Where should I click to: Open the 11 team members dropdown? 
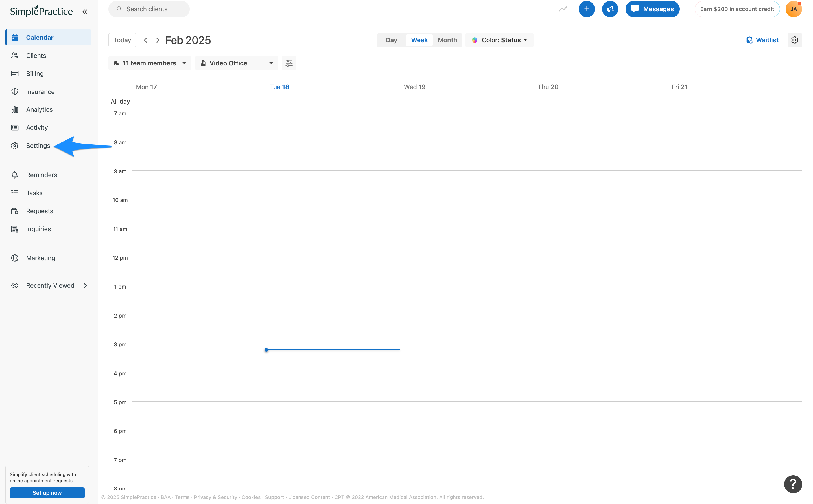150,63
